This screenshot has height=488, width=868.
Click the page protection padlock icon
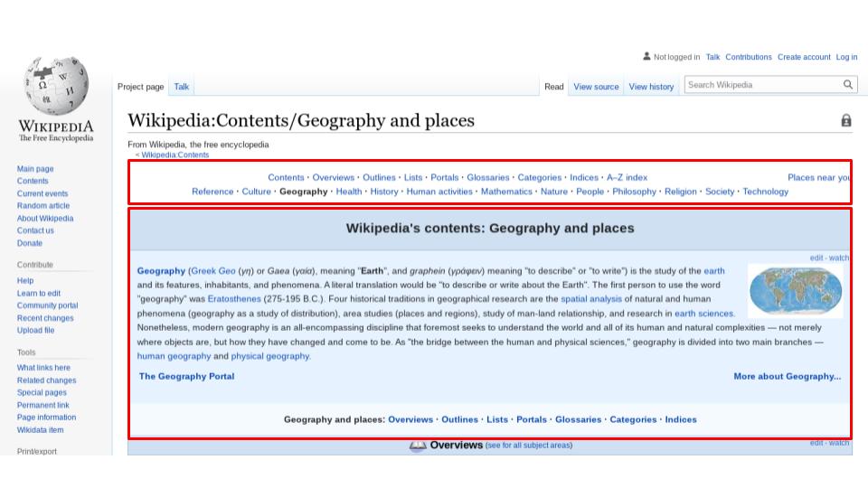[846, 120]
